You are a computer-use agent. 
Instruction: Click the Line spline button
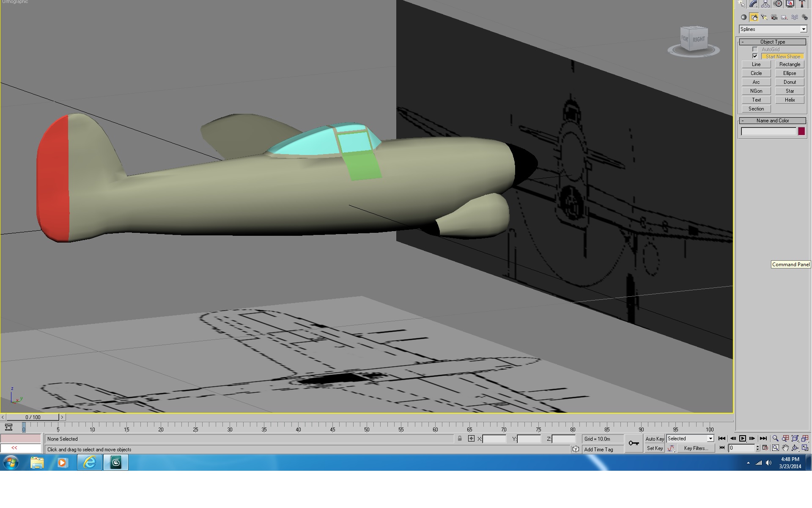point(756,64)
